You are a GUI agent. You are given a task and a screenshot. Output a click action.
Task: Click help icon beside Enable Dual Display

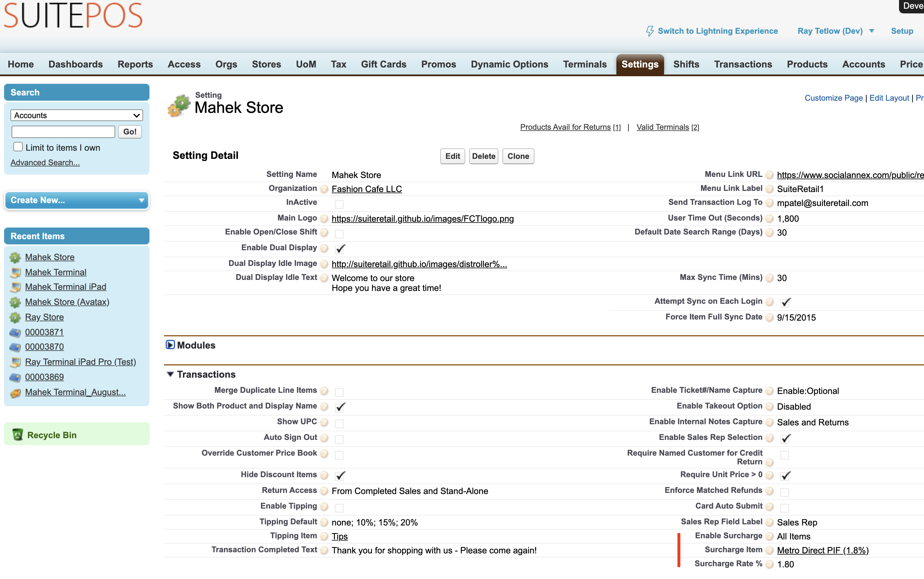click(x=324, y=248)
